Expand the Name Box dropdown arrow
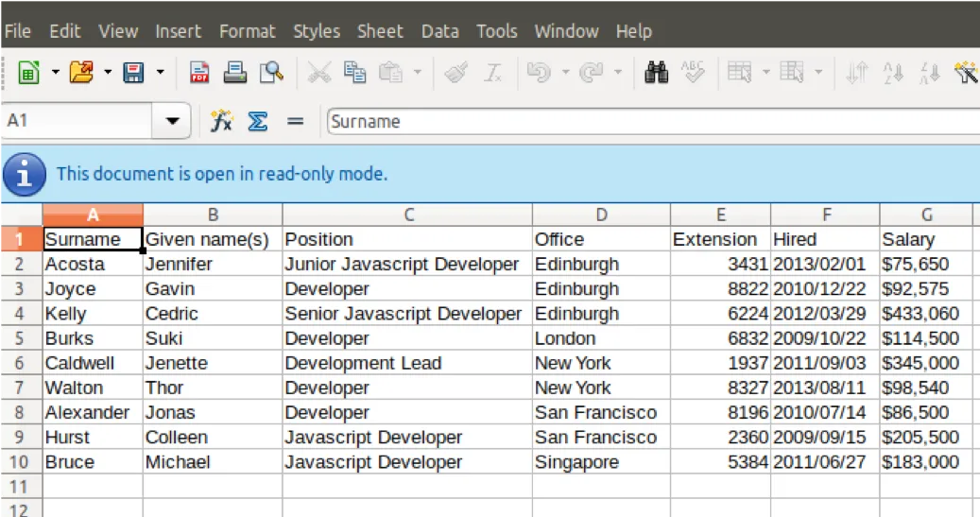 [172, 121]
